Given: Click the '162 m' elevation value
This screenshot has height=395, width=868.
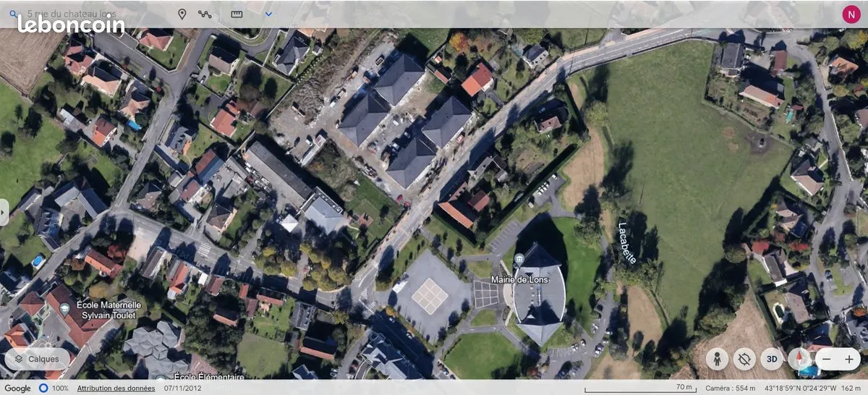Looking at the screenshot, I should pos(851,388).
